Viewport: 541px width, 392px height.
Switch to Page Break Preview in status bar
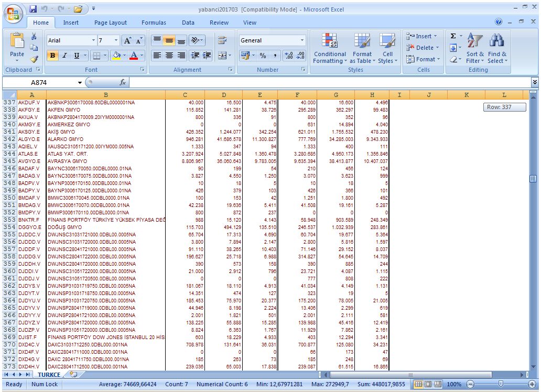[x=438, y=384]
